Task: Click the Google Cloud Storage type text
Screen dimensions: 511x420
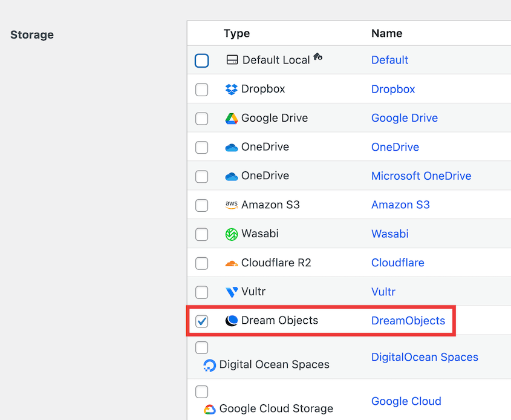Action: click(x=276, y=409)
